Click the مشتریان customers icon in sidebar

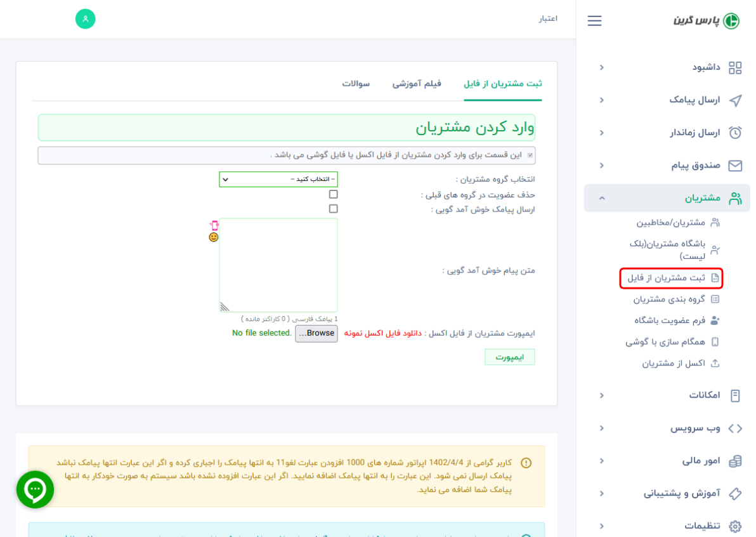point(735,197)
